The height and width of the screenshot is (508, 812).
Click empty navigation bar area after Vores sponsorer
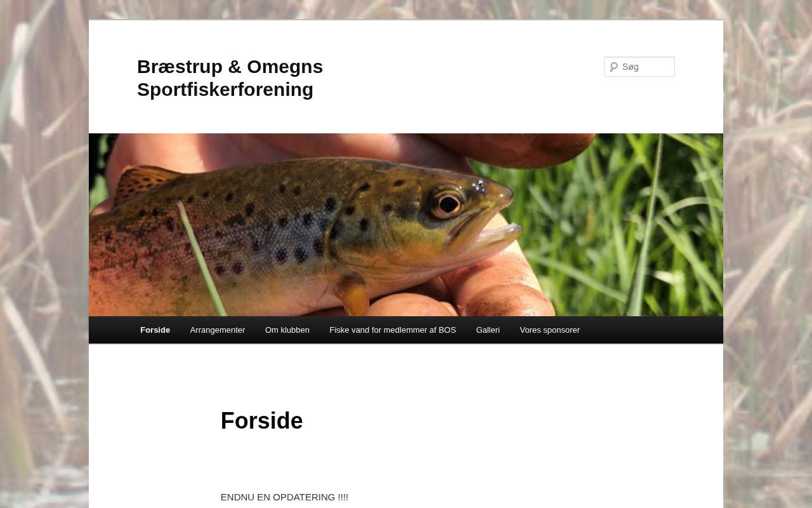[x=653, y=330]
